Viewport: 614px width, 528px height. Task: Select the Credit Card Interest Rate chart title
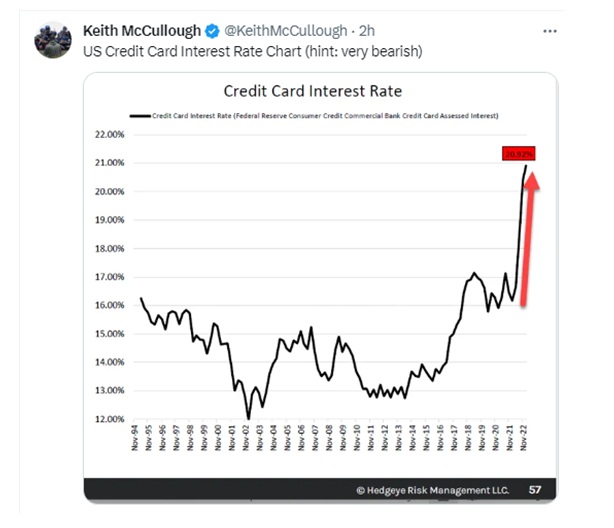click(x=312, y=91)
